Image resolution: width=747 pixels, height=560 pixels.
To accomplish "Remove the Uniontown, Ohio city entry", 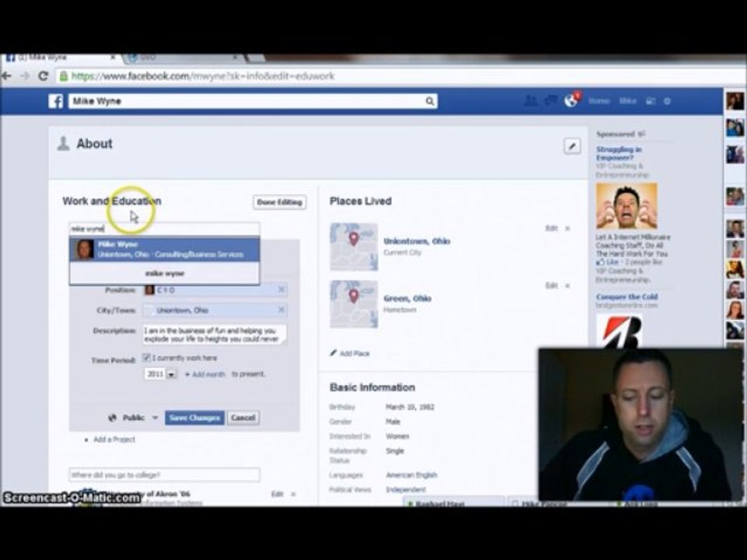I will [x=281, y=310].
